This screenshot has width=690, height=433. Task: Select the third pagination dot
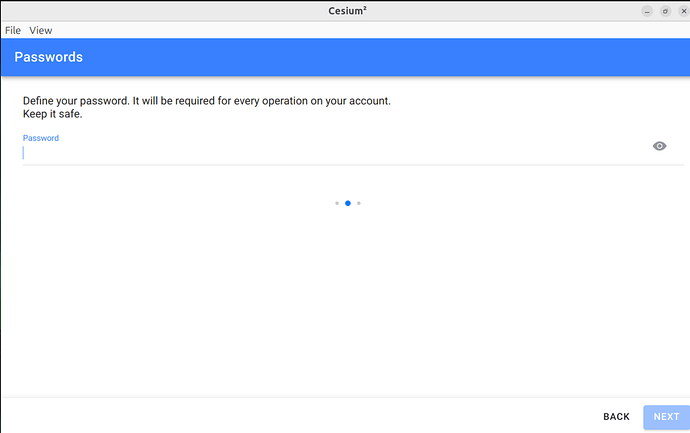(x=359, y=203)
